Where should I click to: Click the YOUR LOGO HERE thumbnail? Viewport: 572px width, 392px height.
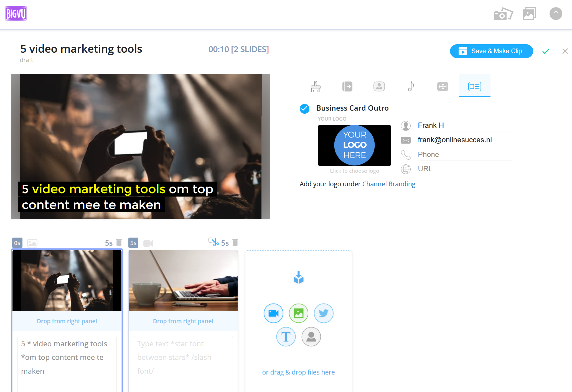[x=354, y=145]
